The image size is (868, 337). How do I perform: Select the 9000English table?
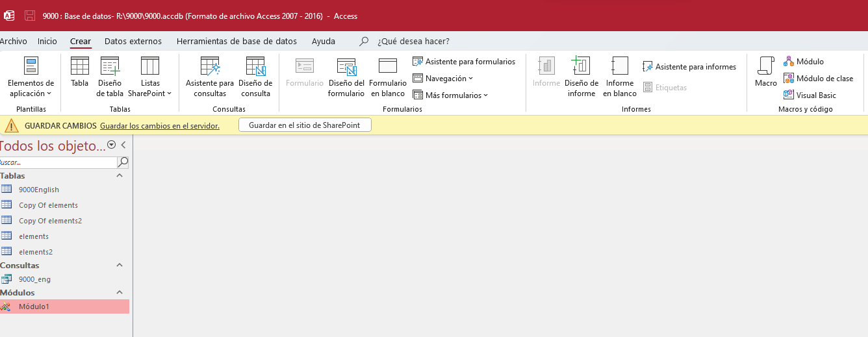[x=39, y=190]
